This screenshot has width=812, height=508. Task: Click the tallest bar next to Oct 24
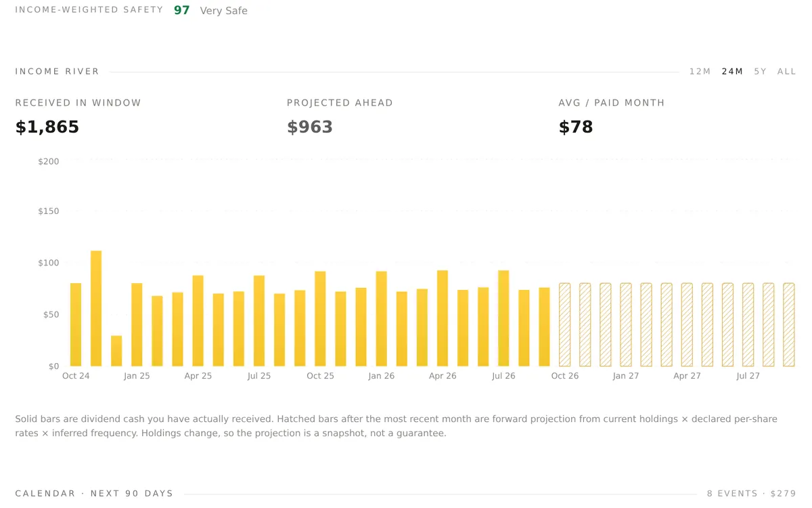tap(96, 309)
